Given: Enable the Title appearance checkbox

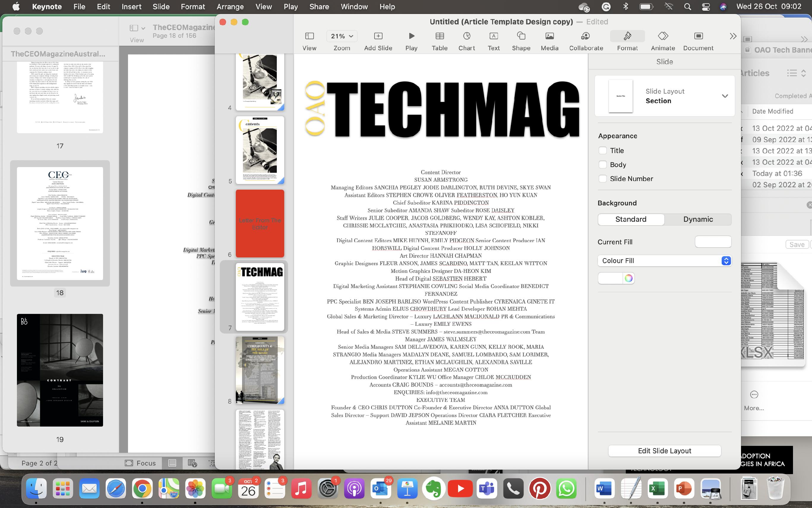Looking at the screenshot, I should click(603, 150).
